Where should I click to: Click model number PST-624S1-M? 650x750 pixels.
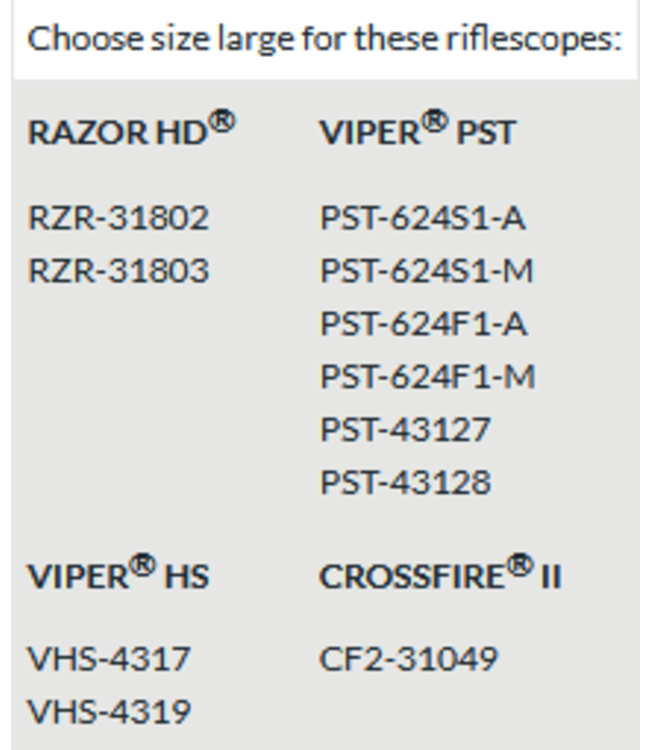pos(427,271)
